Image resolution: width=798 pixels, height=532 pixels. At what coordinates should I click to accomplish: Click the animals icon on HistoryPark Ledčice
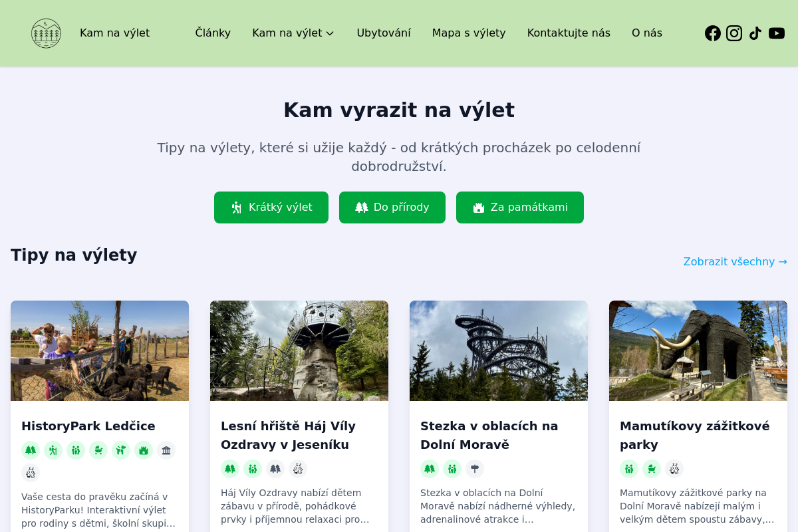coord(31,473)
